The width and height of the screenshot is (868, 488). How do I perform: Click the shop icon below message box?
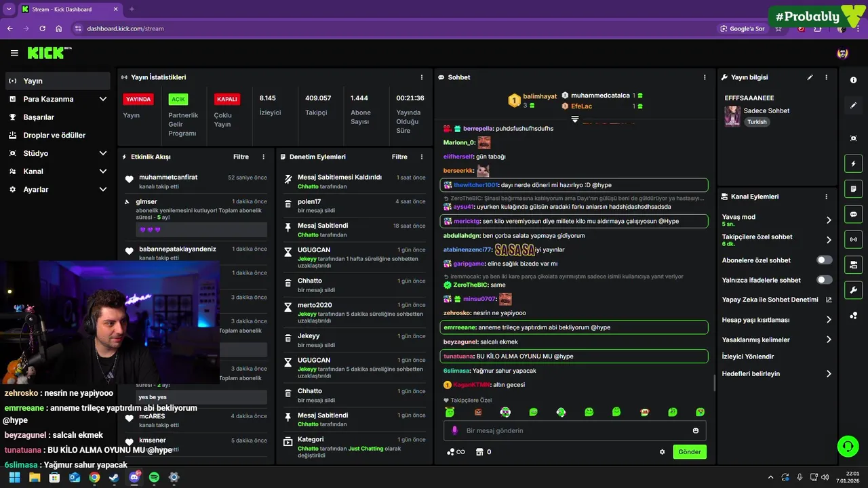479,452
